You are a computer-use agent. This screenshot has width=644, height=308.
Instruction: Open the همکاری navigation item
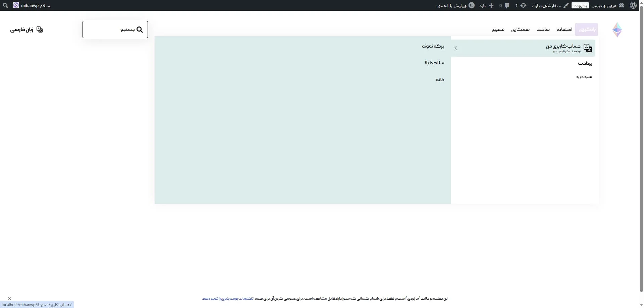(x=521, y=29)
